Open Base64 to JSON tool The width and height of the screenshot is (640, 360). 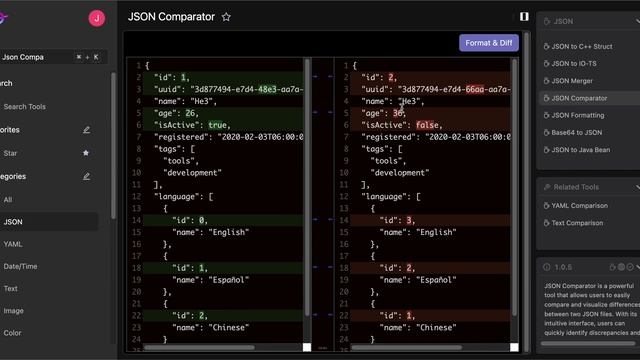576,132
